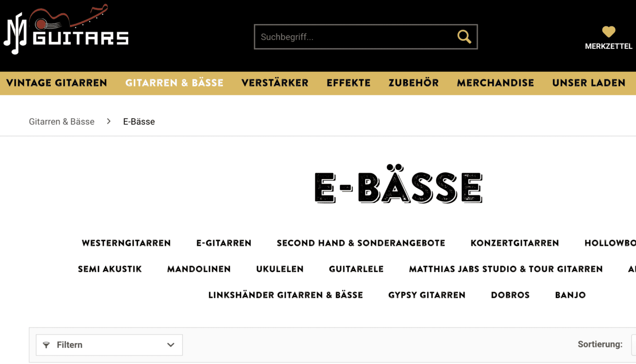Click the search magnifier icon

(x=464, y=37)
